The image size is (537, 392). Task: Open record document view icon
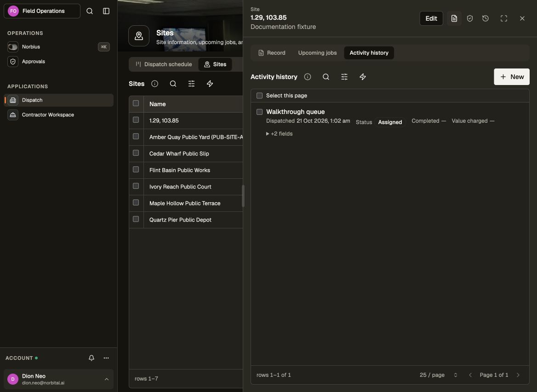[454, 18]
